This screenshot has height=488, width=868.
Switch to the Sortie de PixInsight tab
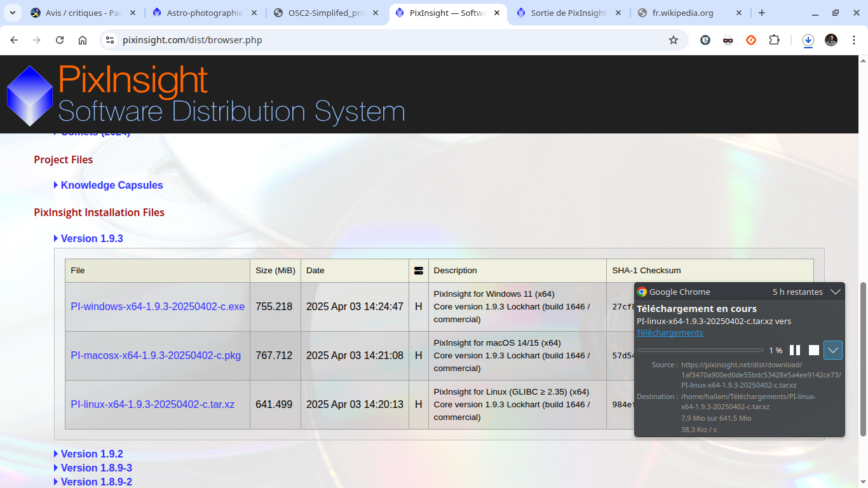click(568, 13)
